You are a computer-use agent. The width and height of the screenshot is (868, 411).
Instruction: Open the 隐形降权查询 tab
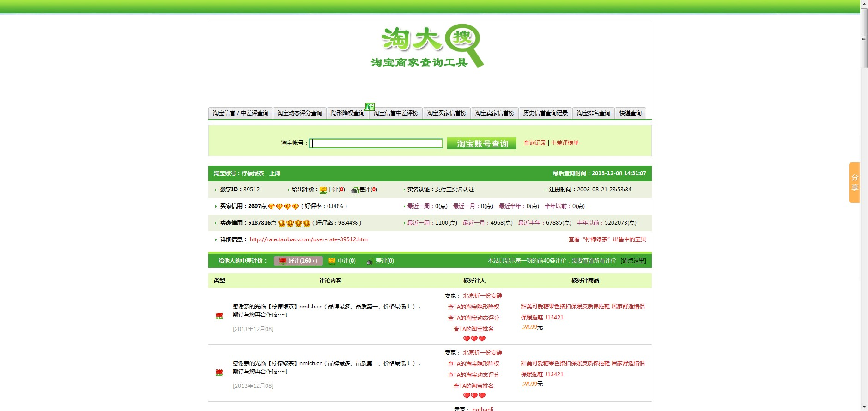pyautogui.click(x=348, y=113)
